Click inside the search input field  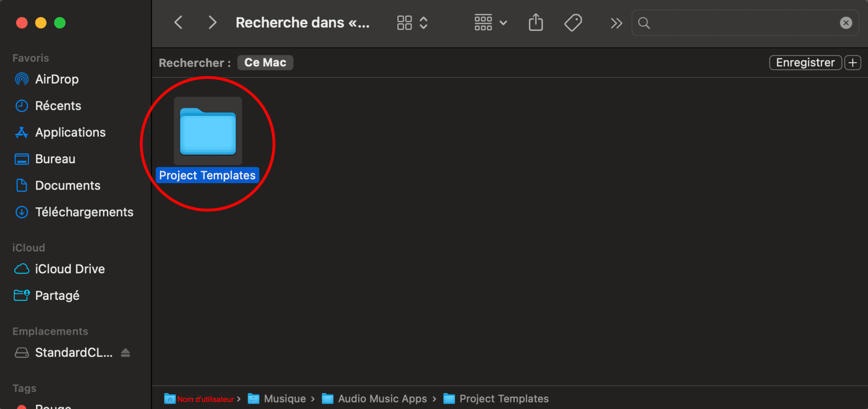741,23
